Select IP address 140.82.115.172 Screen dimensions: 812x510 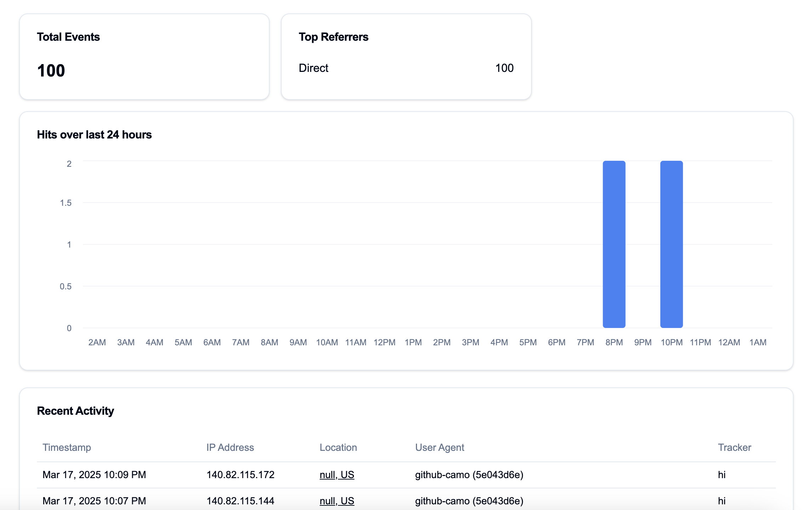240,475
